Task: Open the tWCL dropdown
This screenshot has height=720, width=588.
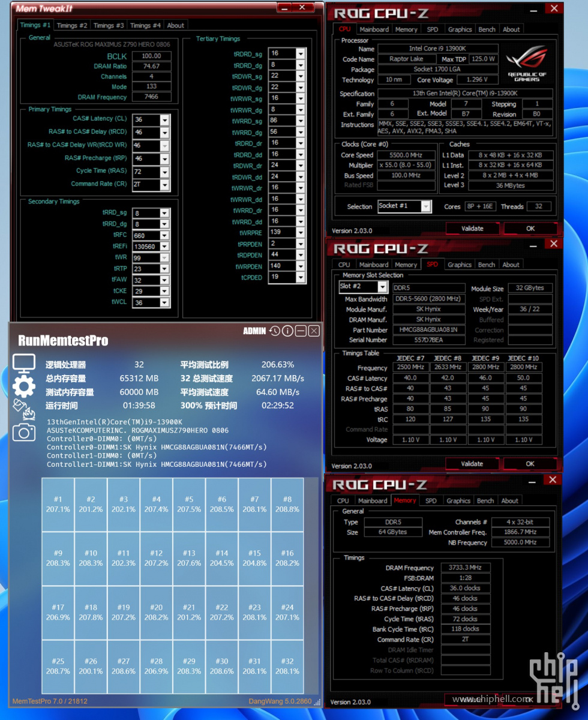Action: pyautogui.click(x=165, y=302)
